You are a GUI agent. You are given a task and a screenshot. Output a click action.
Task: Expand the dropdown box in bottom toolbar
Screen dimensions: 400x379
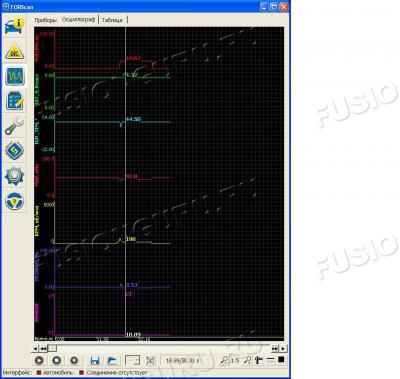pos(132,360)
